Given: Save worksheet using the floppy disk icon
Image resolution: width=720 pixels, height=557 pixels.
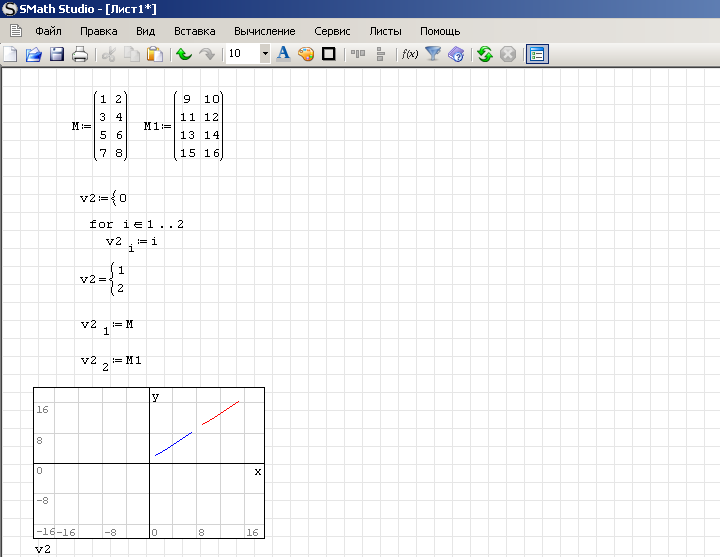Looking at the screenshot, I should (x=57, y=54).
